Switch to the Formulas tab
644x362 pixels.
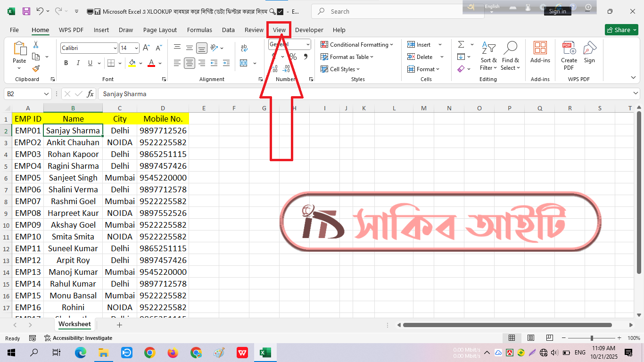[x=199, y=30]
